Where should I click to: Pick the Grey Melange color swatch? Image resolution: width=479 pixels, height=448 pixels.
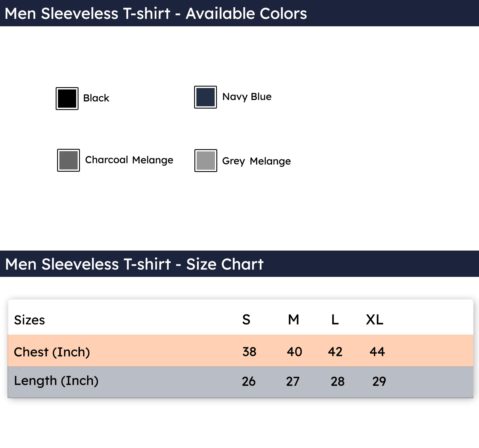click(x=206, y=161)
